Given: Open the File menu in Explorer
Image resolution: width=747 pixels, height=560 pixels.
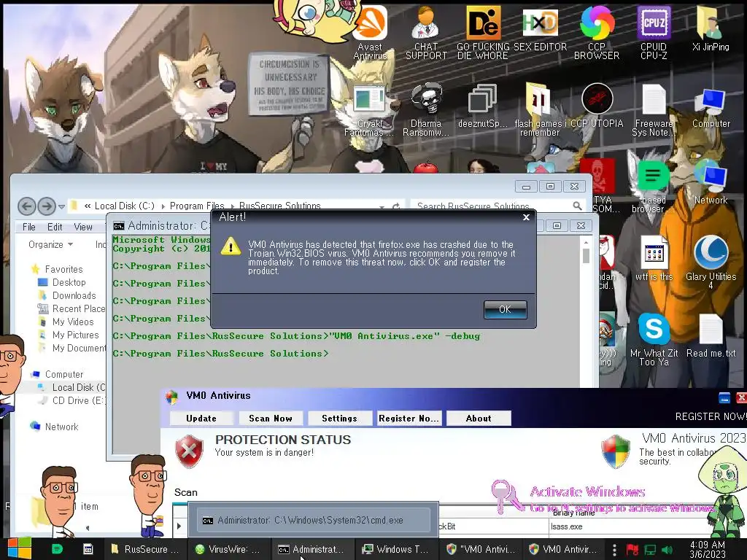Looking at the screenshot, I should click(29, 227).
